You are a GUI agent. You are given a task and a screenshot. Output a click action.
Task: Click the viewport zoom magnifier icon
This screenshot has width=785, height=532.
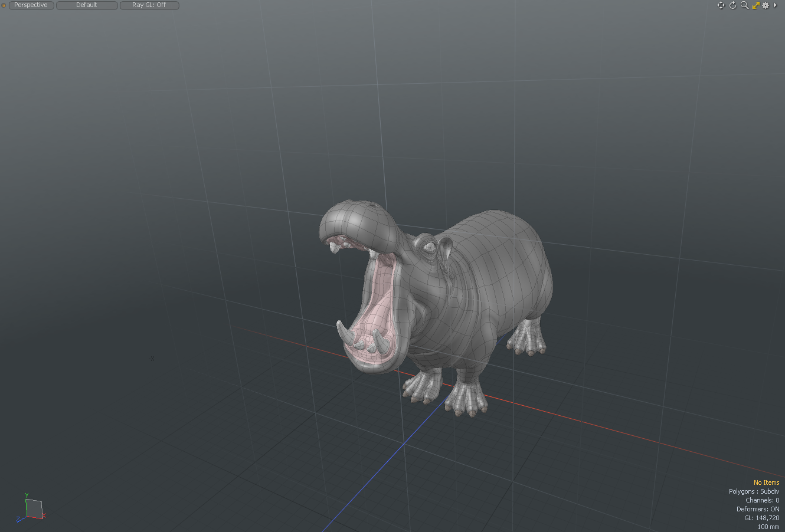pos(744,5)
